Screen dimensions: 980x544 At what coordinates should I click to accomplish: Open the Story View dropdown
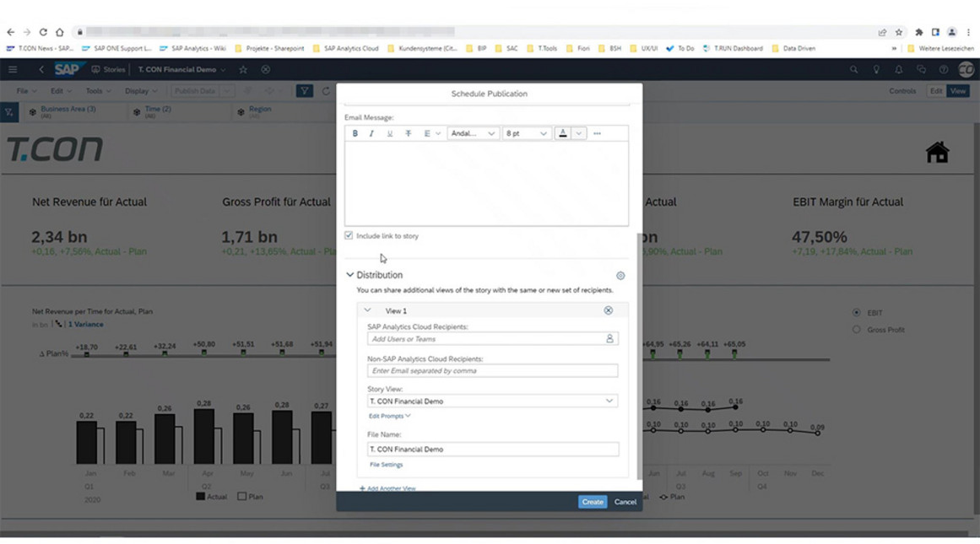[492, 401]
